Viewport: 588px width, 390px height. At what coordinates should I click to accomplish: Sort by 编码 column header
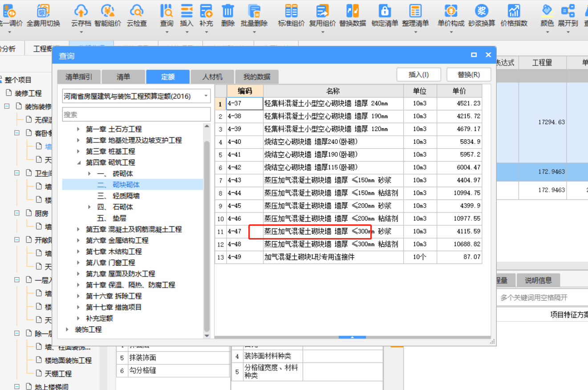pyautogui.click(x=245, y=91)
